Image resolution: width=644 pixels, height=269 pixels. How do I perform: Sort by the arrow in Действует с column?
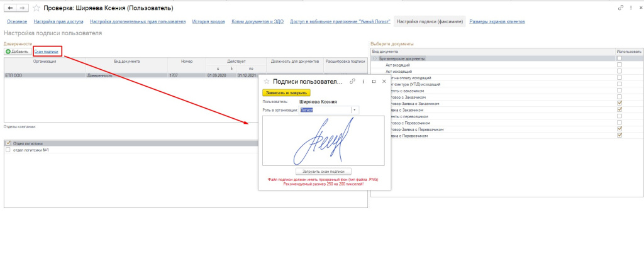click(231, 68)
